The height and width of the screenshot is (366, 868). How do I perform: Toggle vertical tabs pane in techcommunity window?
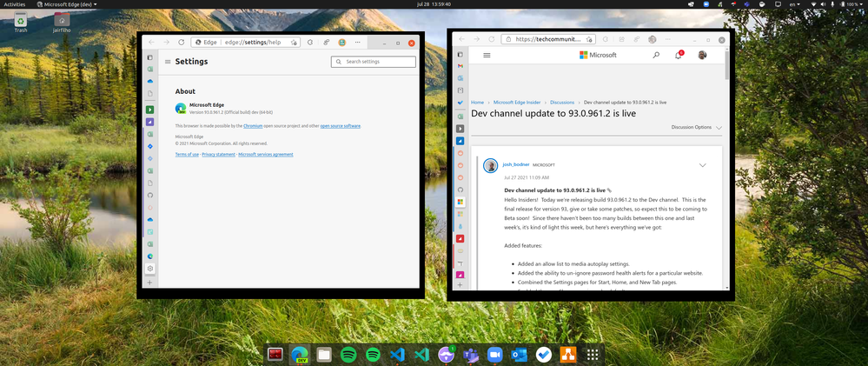coord(460,54)
